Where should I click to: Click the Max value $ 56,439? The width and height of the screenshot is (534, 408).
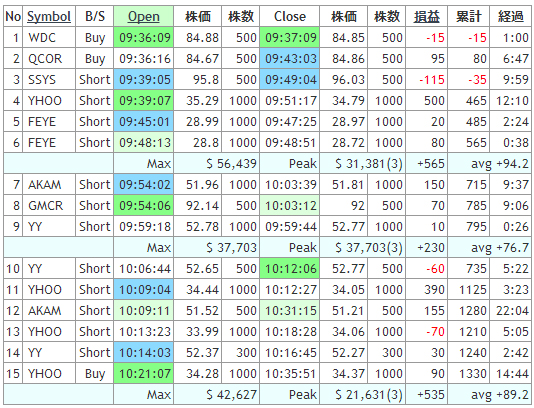click(x=231, y=163)
